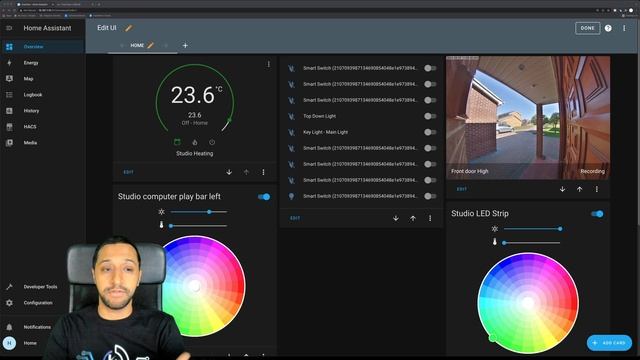Image resolution: width=640 pixels, height=360 pixels.
Task: Click the DONE button
Action: point(587,28)
